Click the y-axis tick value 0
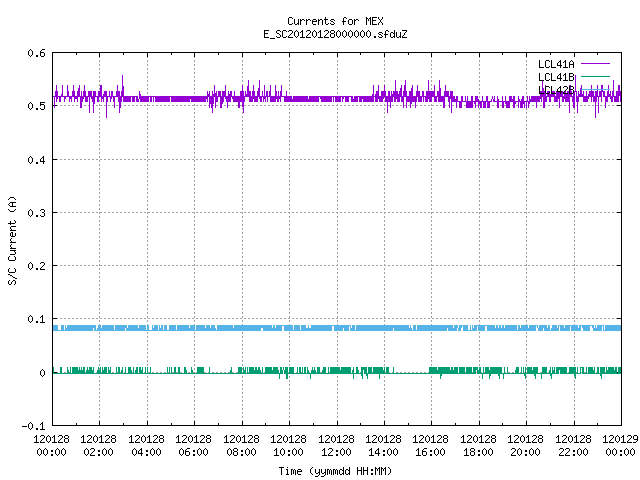Screen dimensions: 640x480 [42, 373]
